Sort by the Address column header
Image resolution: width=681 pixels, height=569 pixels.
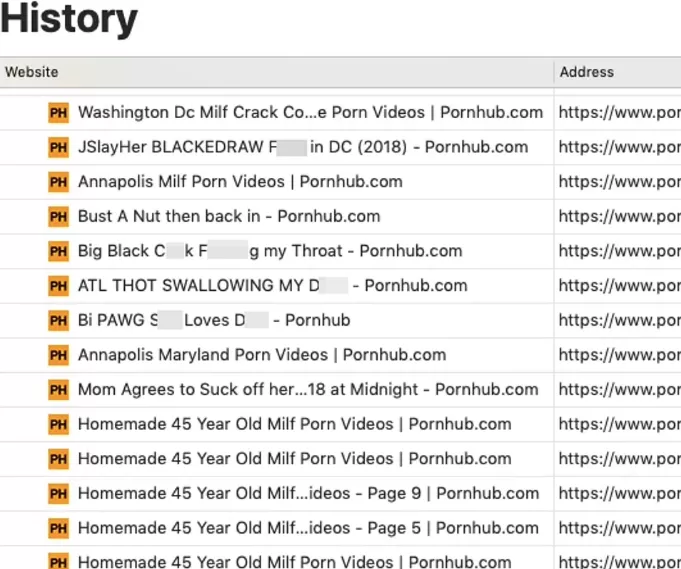pos(586,72)
